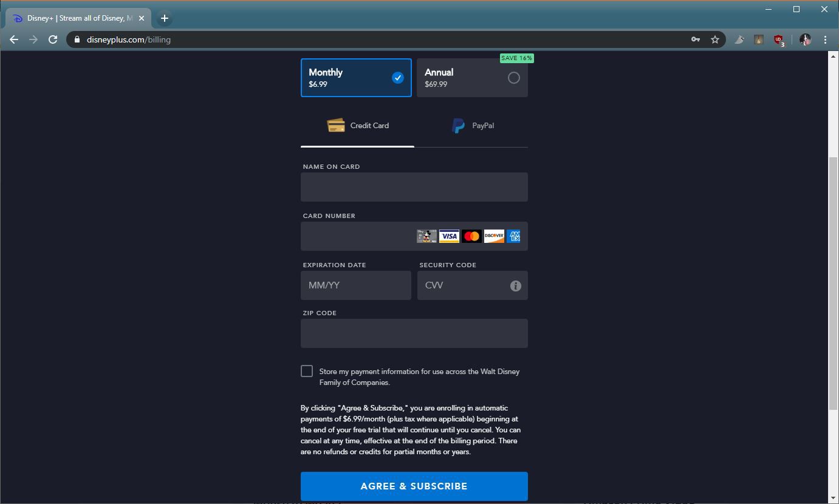Open the uBlock Origin extension

point(778,40)
